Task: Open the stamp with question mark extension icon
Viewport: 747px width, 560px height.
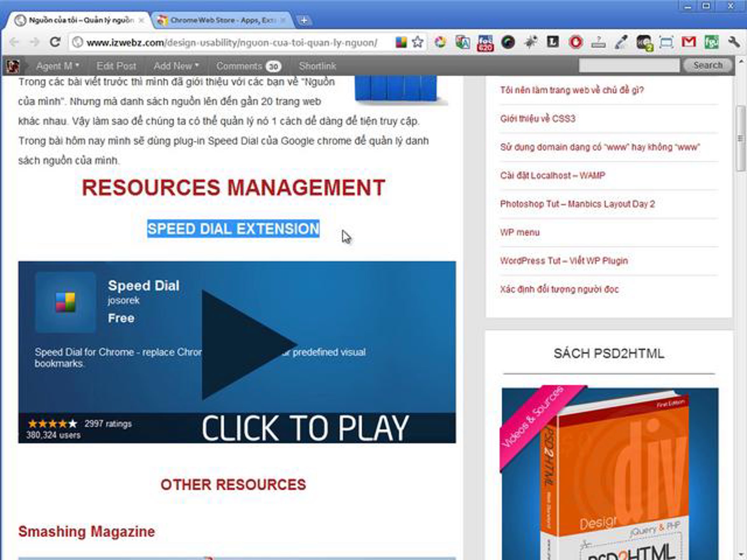Action: click(x=598, y=43)
